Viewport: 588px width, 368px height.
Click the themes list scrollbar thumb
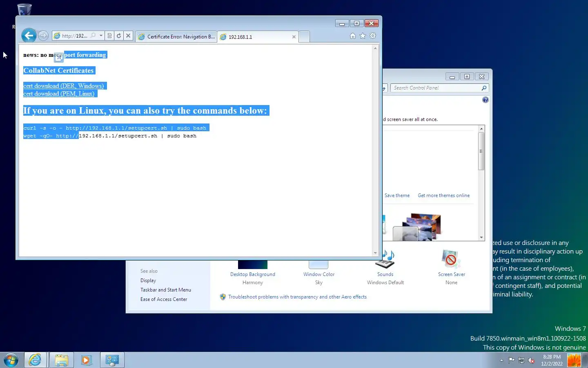click(481, 151)
